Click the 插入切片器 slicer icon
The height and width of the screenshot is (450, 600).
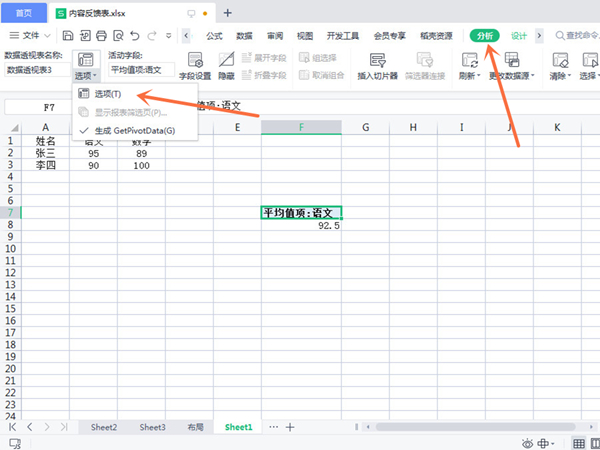[378, 65]
